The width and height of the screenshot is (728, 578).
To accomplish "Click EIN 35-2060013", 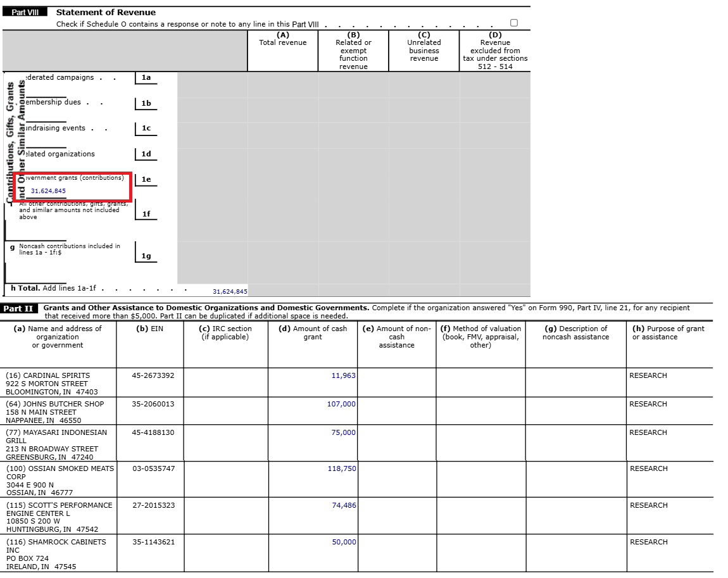I will [153, 405].
